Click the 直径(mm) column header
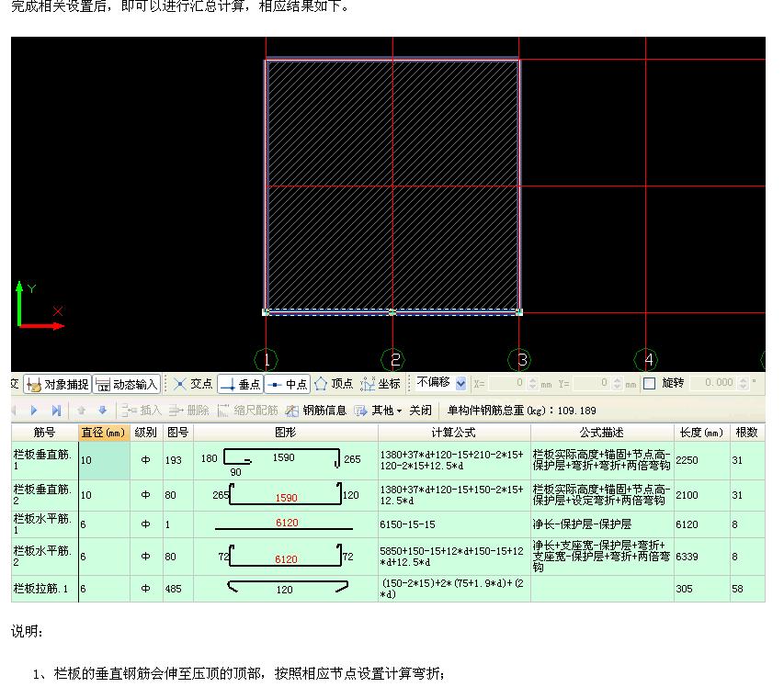Viewport: 784px width, 687px height. pos(104,432)
